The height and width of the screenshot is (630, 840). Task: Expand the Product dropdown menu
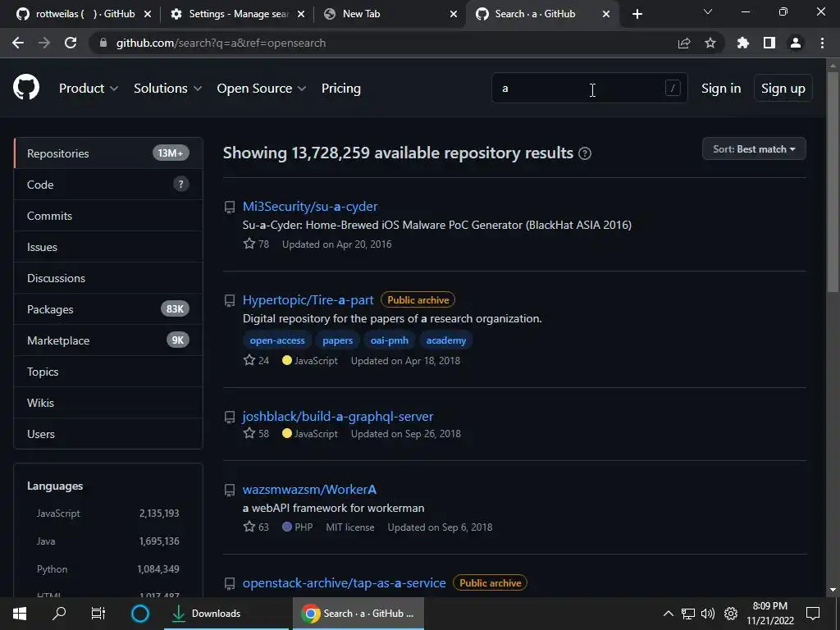coord(89,89)
